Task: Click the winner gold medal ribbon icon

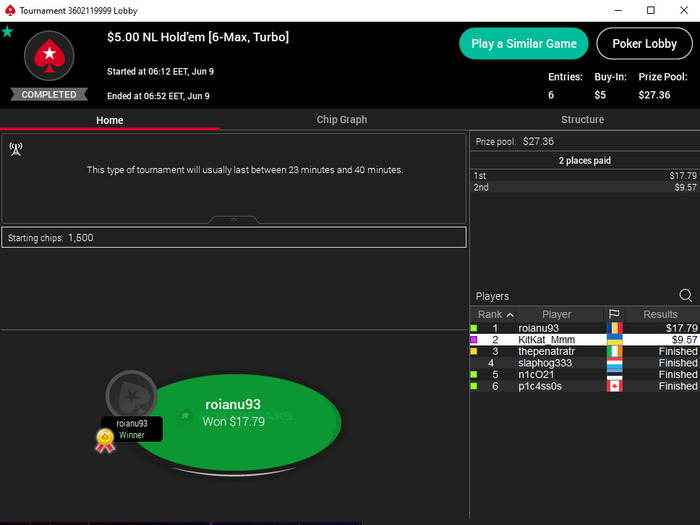Action: point(105,441)
